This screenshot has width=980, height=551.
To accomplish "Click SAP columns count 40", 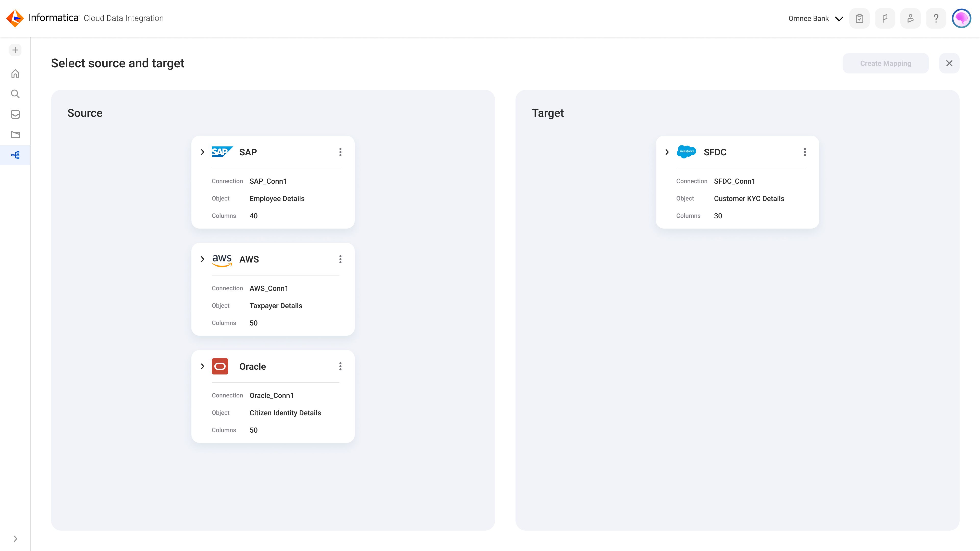I will 254,216.
